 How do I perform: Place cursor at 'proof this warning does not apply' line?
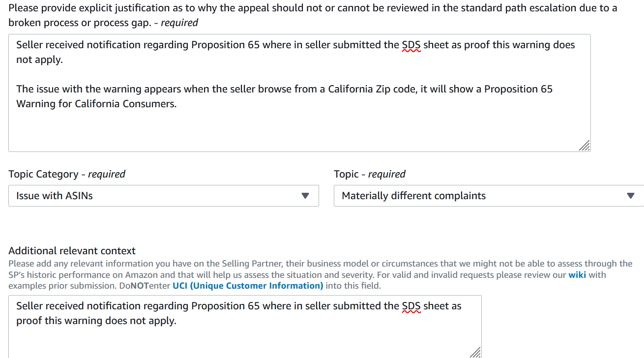(x=96, y=321)
